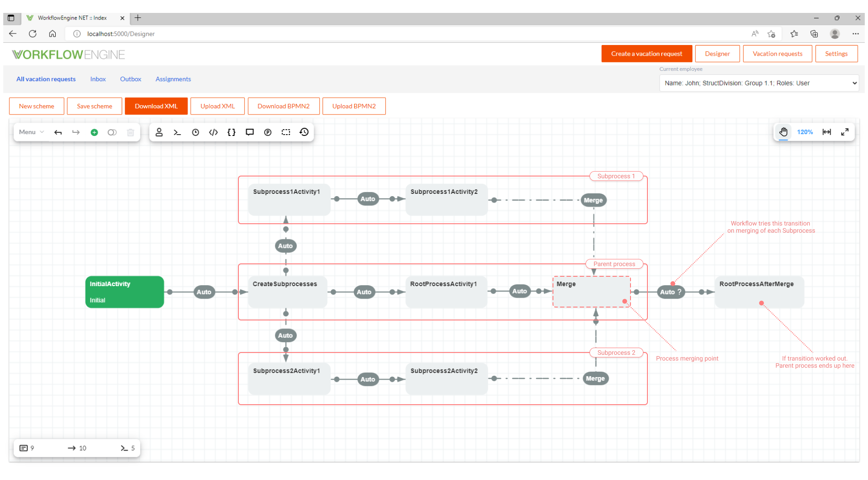Open All vacation requests tab
Viewport: 868px width, 480px height.
[46, 79]
